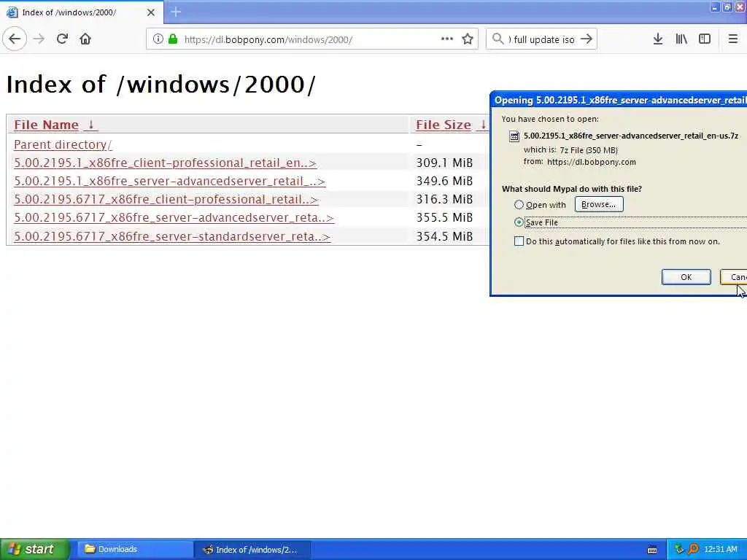Click the 349.6 MiB size cell
This screenshot has height=560, width=747.
tap(444, 181)
